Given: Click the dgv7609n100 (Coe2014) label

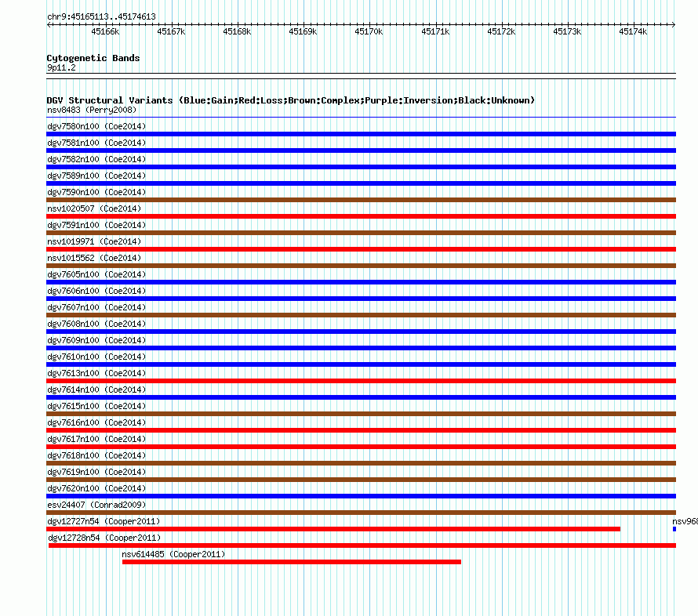Looking at the screenshot, I should click(96, 340).
